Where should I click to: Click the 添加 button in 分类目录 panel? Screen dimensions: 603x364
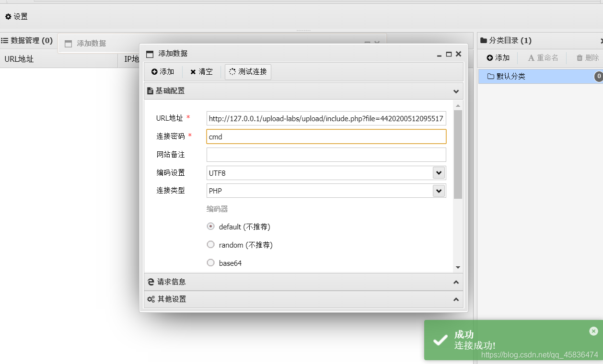pos(498,58)
